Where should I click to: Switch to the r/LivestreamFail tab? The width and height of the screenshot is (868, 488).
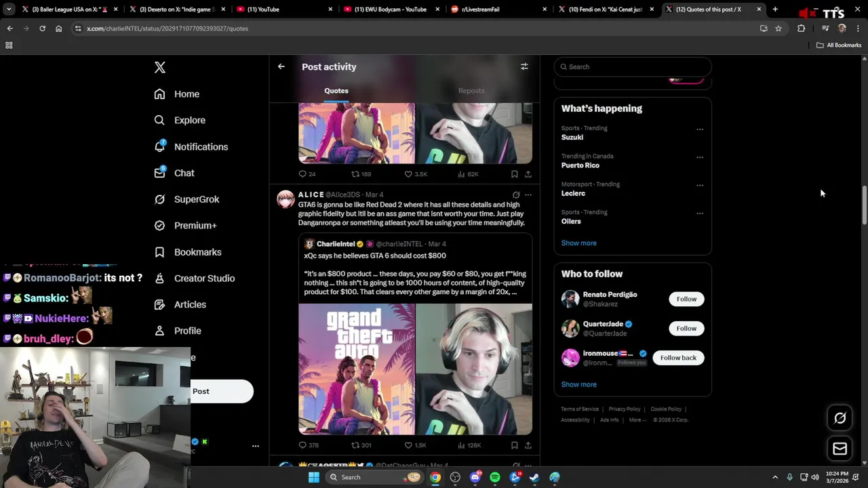[498, 9]
